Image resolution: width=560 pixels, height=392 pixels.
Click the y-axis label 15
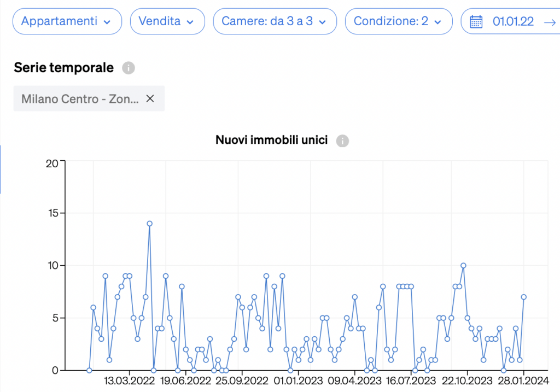(53, 213)
